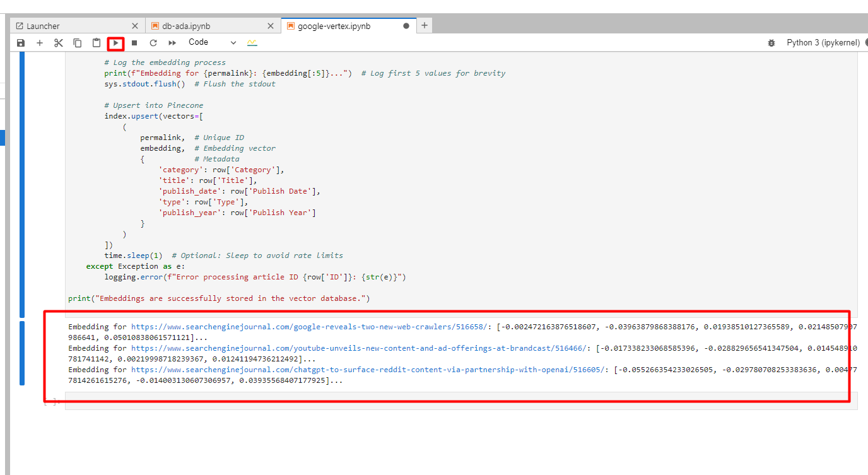868x475 pixels.
Task: Copy the selected cell from the toolbar
Action: (78, 43)
